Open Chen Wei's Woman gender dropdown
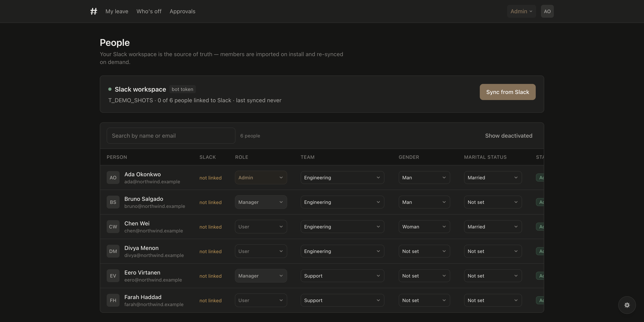Image resolution: width=644 pixels, height=322 pixels. coord(424,226)
